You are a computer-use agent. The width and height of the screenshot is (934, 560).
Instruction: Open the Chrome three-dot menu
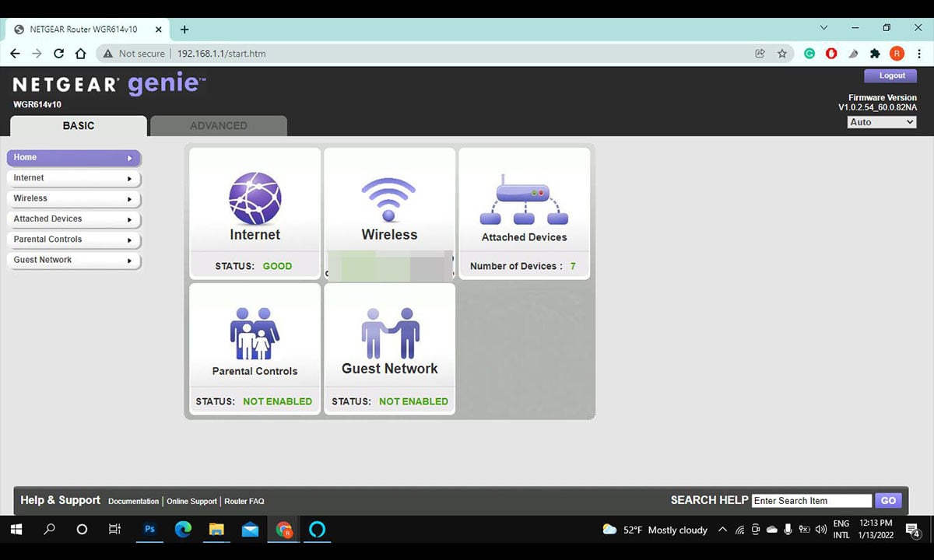point(918,54)
